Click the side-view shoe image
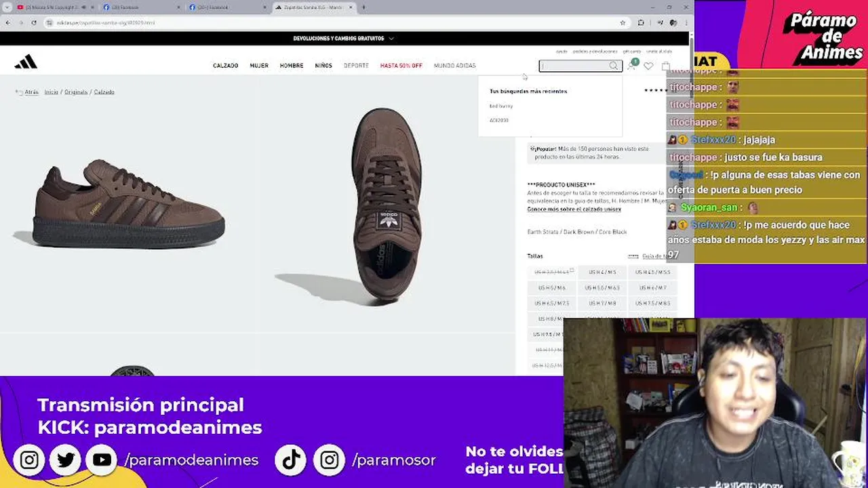Image resolution: width=868 pixels, height=488 pixels. coord(128,203)
